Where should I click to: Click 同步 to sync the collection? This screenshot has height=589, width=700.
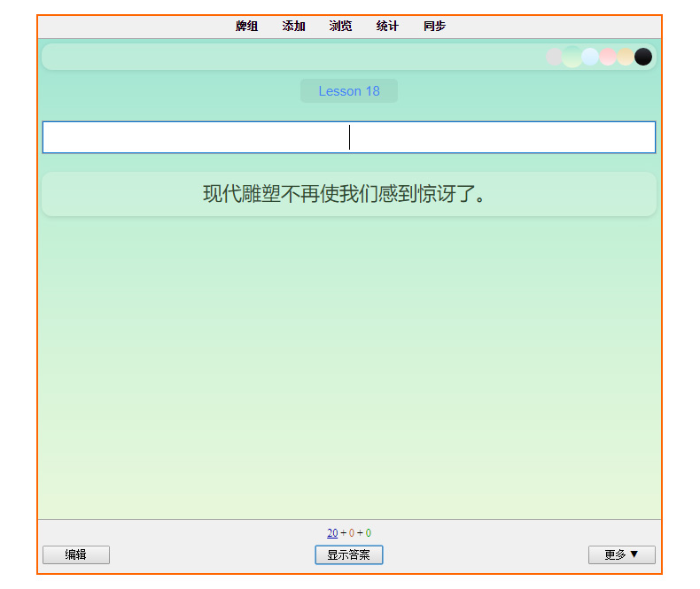(434, 27)
